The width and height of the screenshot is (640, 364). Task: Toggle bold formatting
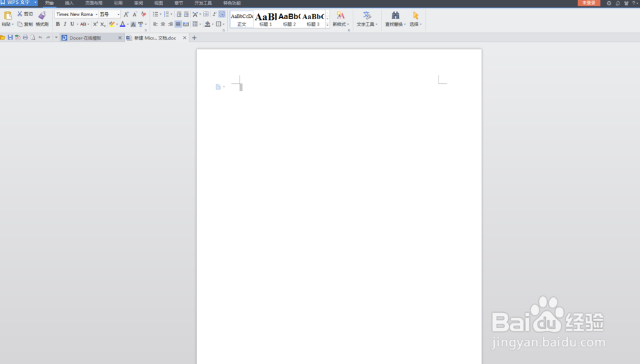(x=58, y=24)
